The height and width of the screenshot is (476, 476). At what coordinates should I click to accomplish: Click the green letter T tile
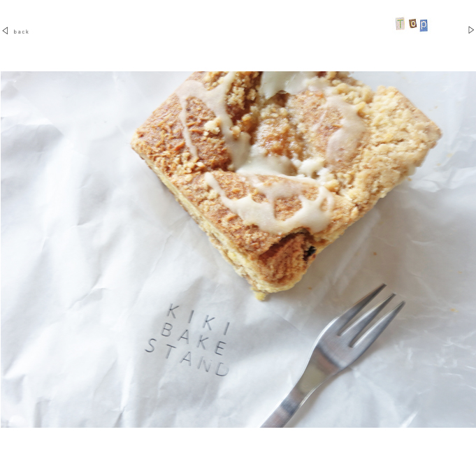[x=400, y=24]
